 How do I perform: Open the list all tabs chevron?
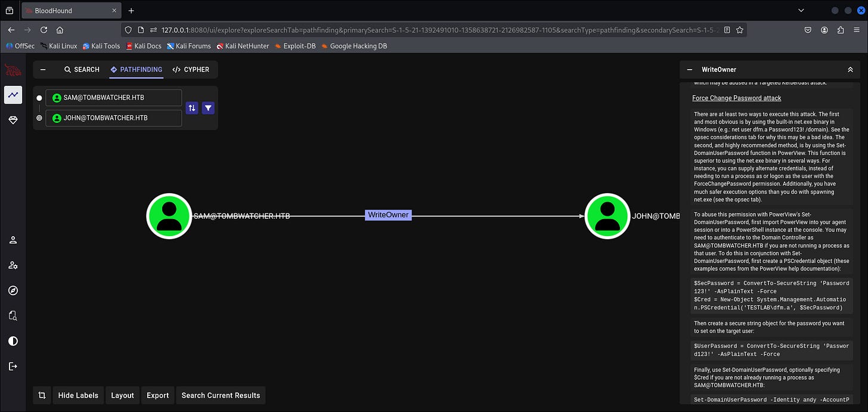pyautogui.click(x=801, y=10)
